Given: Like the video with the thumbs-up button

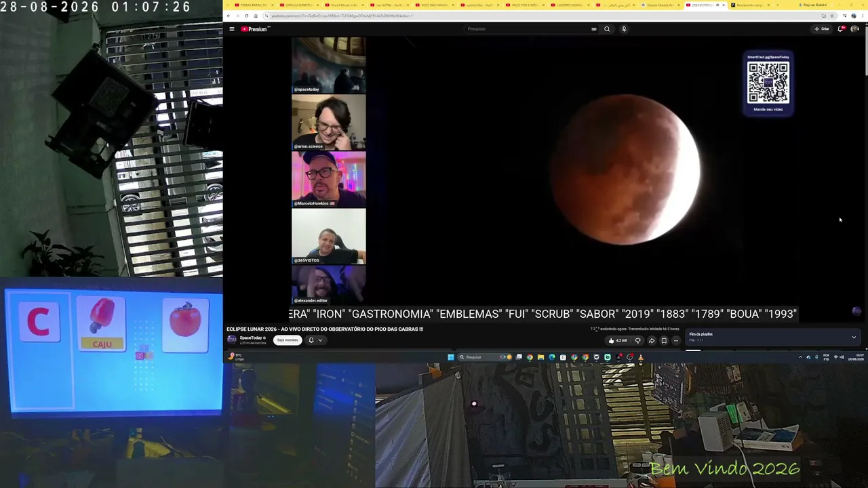Looking at the screenshot, I should [618, 341].
